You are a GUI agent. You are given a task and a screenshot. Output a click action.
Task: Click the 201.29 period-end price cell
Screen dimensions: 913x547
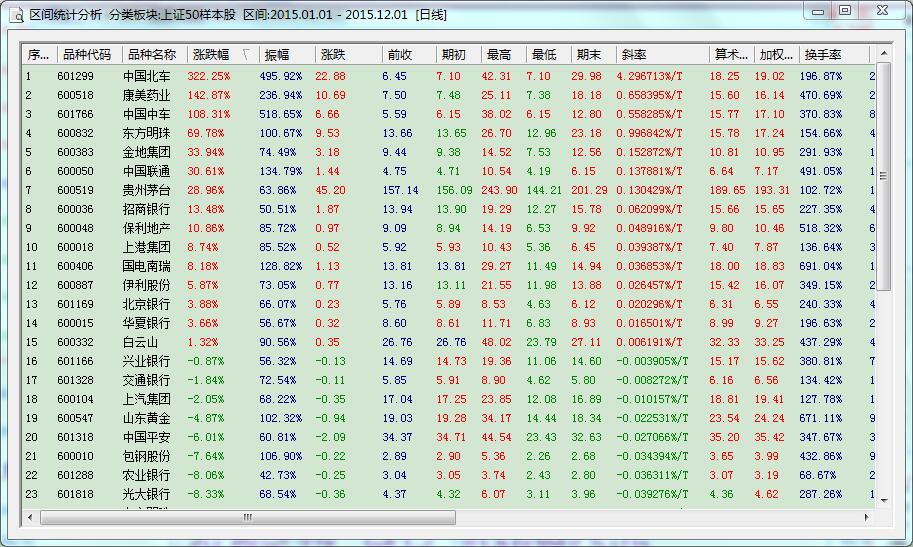[589, 190]
